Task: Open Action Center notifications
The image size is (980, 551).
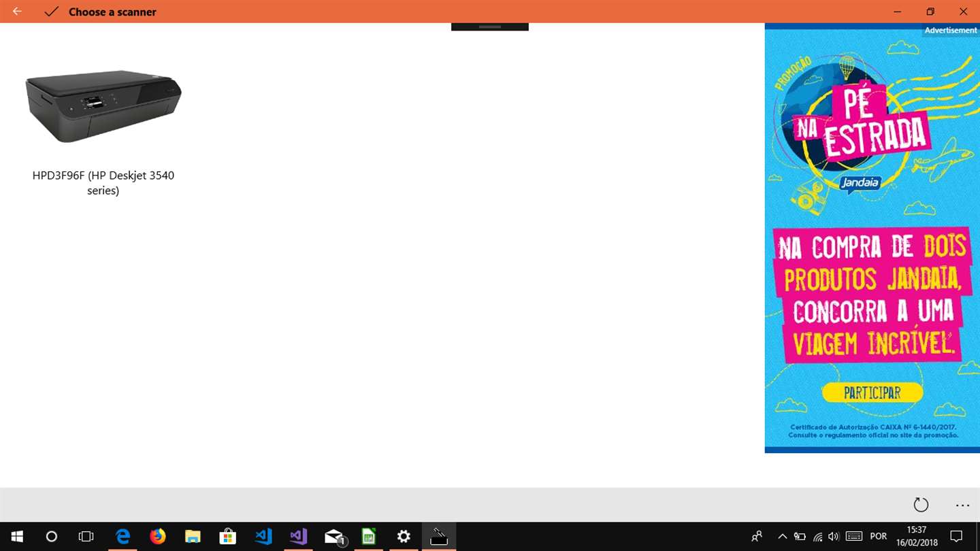Action: (x=956, y=537)
